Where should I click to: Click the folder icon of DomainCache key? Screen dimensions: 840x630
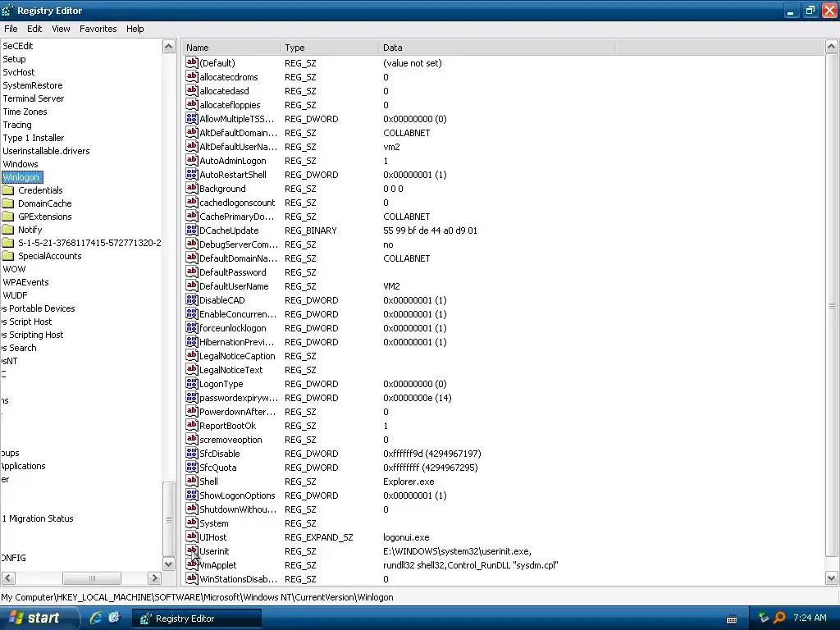point(8,203)
